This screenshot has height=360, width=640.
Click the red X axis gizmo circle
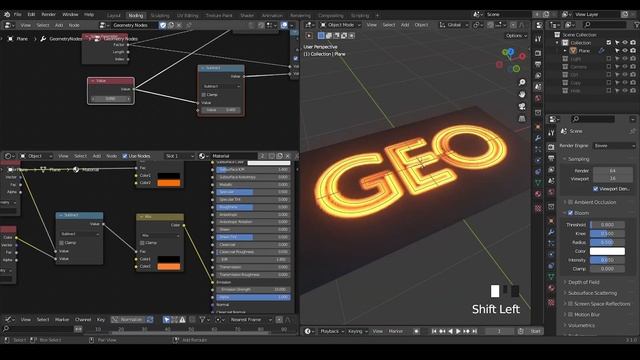coord(522,57)
